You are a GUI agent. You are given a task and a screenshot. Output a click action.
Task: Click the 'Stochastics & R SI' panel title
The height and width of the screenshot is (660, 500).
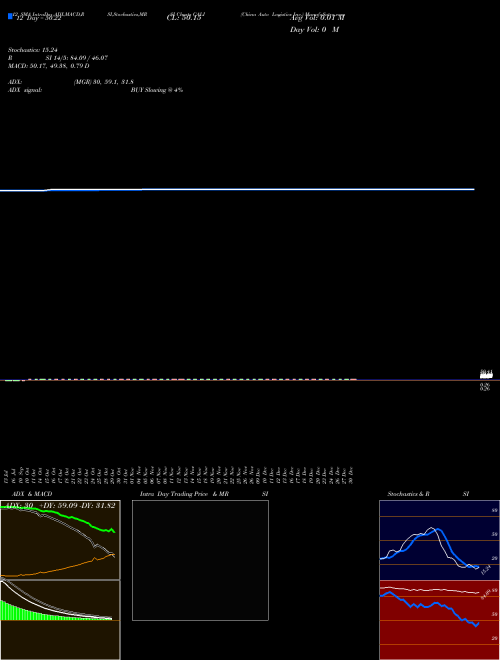coord(428,494)
